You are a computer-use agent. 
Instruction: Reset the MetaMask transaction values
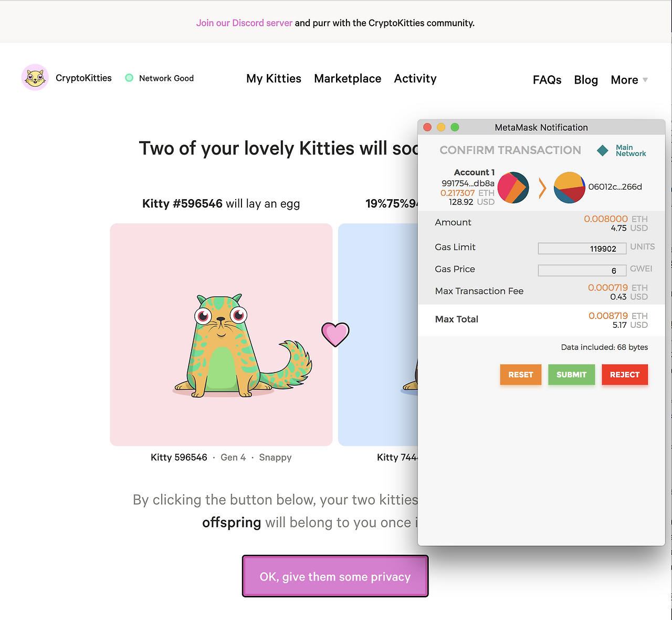coord(521,375)
